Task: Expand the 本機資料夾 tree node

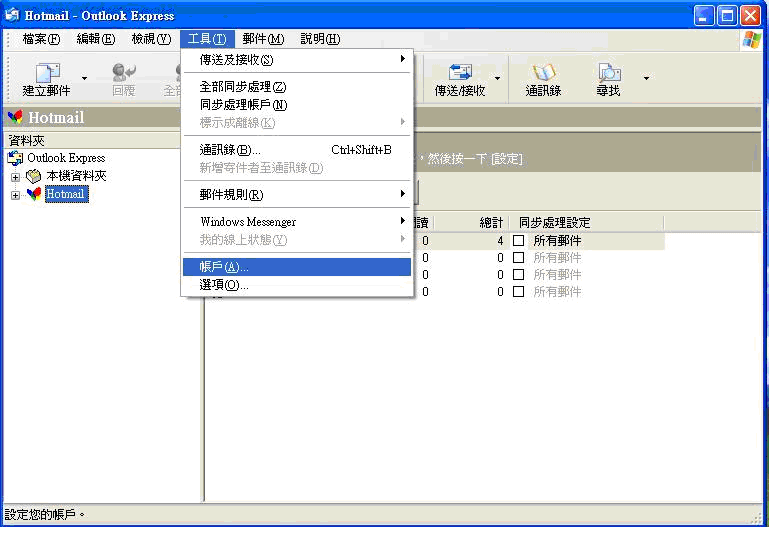Action: (15, 177)
